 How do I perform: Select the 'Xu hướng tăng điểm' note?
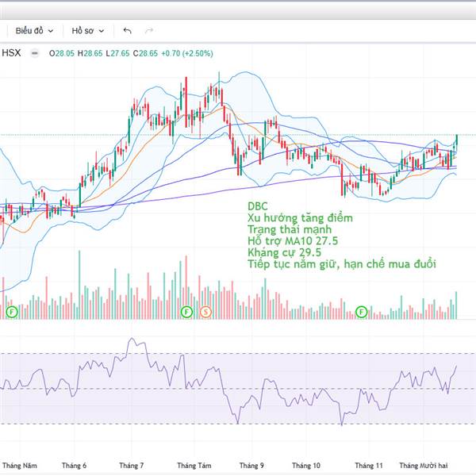(300, 218)
